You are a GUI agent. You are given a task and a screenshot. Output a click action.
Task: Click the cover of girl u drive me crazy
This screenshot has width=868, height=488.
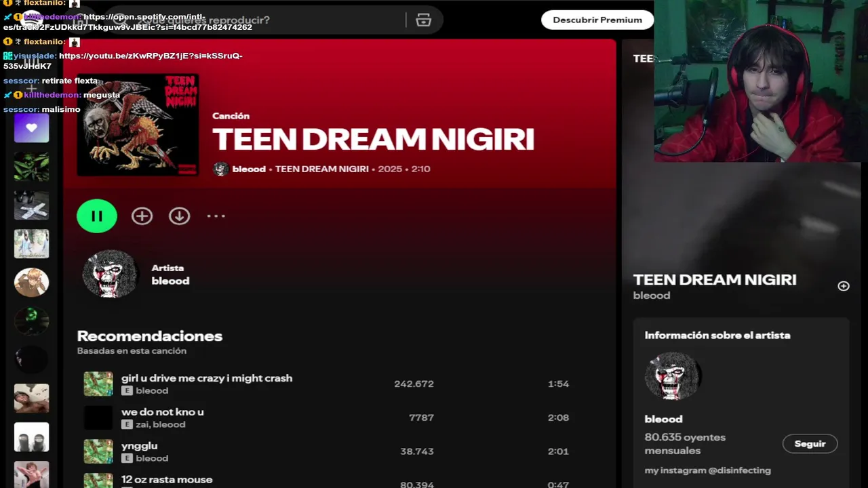(98, 384)
